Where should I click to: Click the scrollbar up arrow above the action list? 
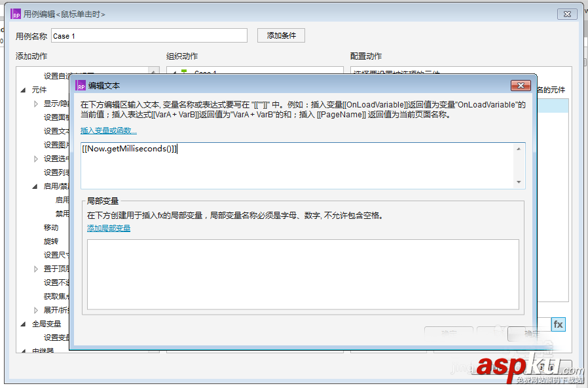point(152,70)
